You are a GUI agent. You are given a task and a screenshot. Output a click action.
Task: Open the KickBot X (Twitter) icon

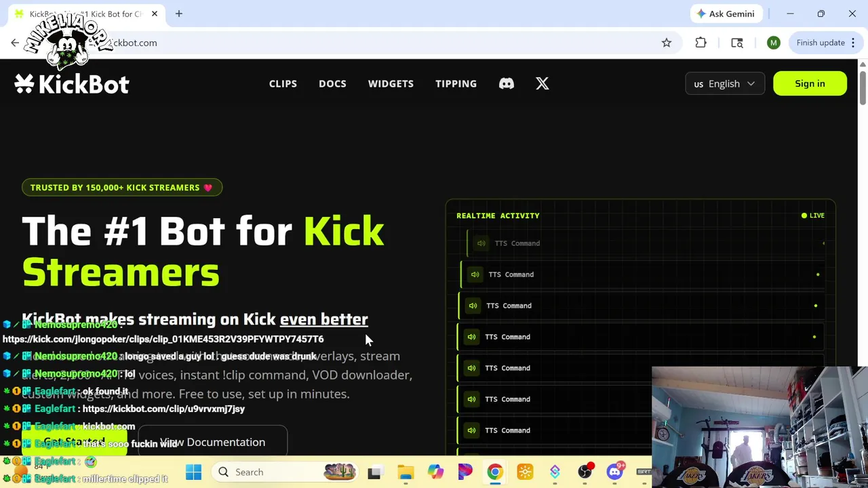point(542,83)
